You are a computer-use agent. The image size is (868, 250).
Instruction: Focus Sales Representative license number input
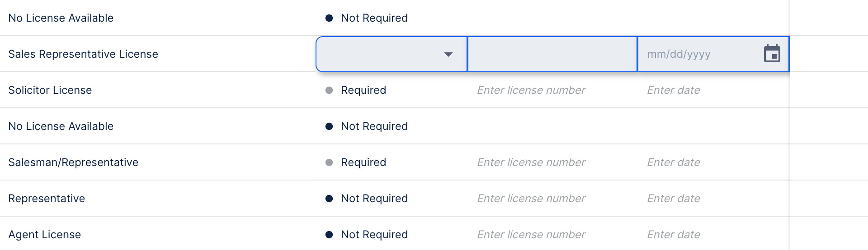(552, 54)
